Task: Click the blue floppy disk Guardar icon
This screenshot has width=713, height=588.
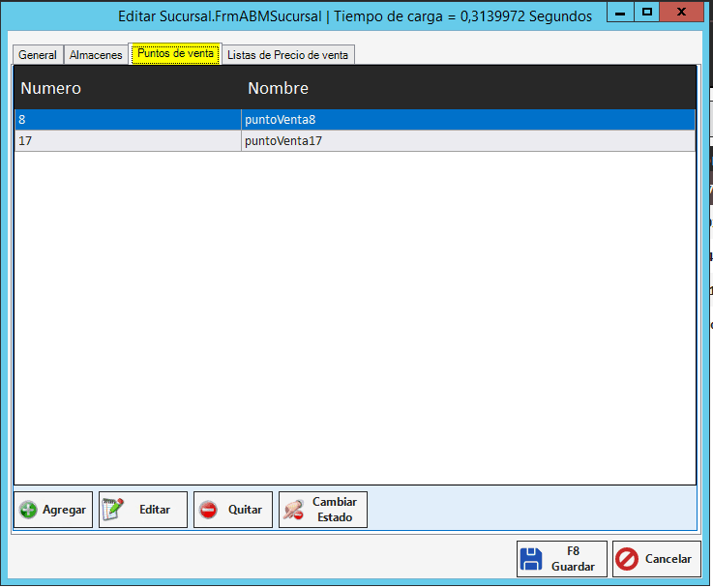Action: click(x=531, y=559)
